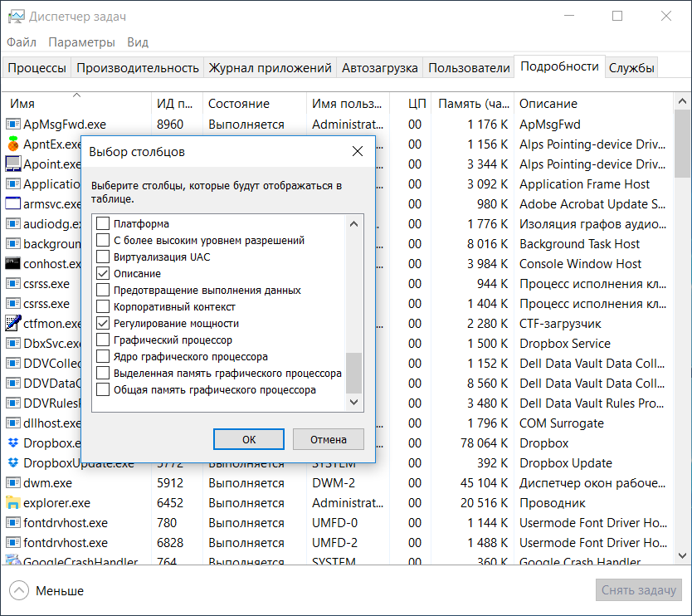The height and width of the screenshot is (616, 692).
Task: Click the conhost.exe console icon
Action: coord(13,264)
